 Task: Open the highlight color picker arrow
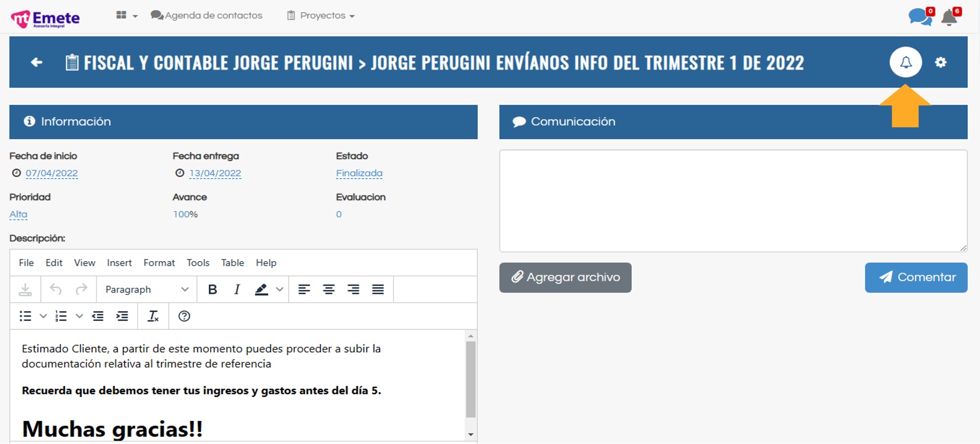coord(280,290)
